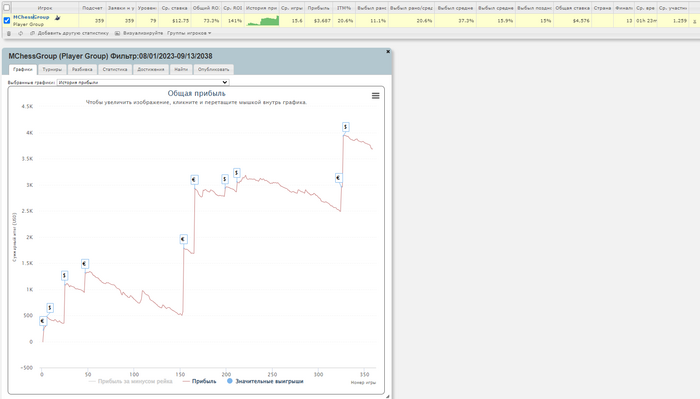This screenshot has width=700, height=399.
Task: Click the 141% average ROI value
Action: coord(235,21)
